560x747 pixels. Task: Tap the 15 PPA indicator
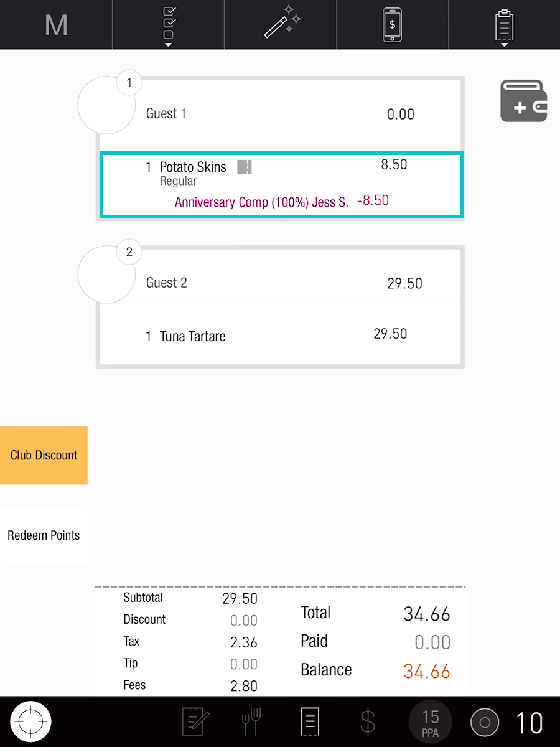[430, 723]
